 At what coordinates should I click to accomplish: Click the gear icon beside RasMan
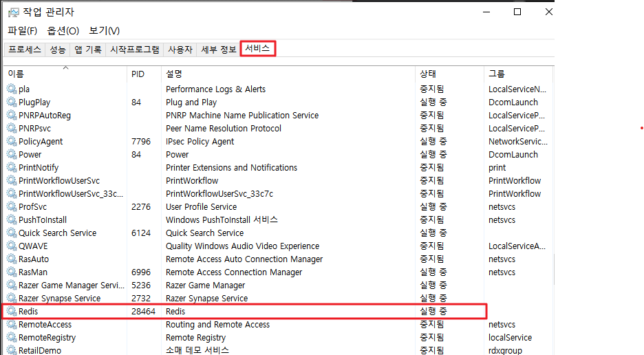pyautogui.click(x=12, y=272)
